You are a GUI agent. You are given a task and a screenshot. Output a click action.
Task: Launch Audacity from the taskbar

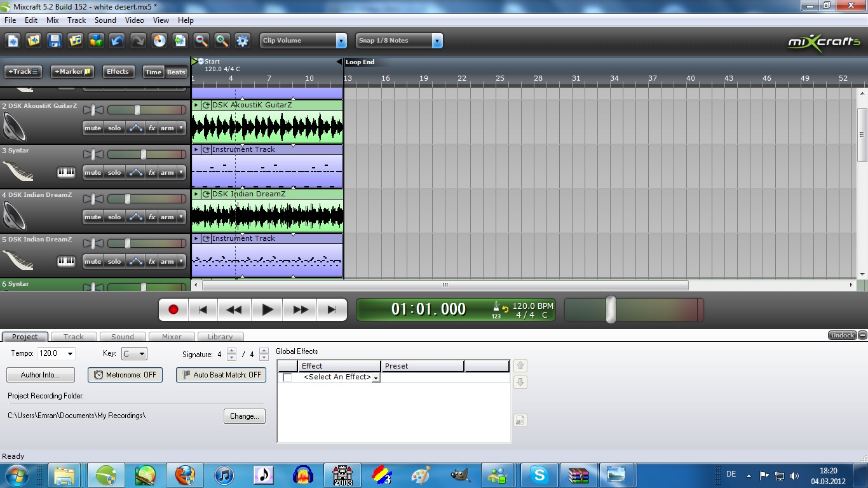click(x=303, y=475)
